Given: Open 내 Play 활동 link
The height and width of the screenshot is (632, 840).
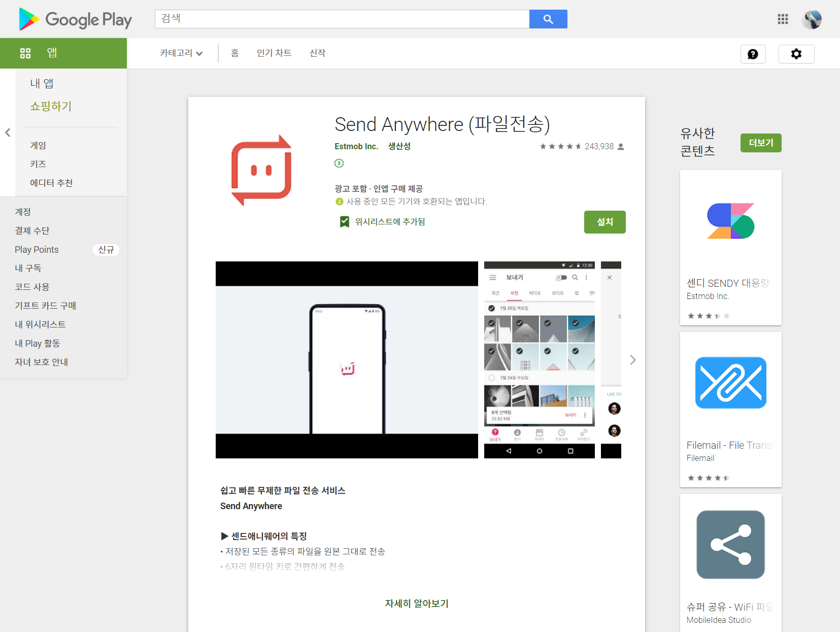Looking at the screenshot, I should pyautogui.click(x=37, y=343).
